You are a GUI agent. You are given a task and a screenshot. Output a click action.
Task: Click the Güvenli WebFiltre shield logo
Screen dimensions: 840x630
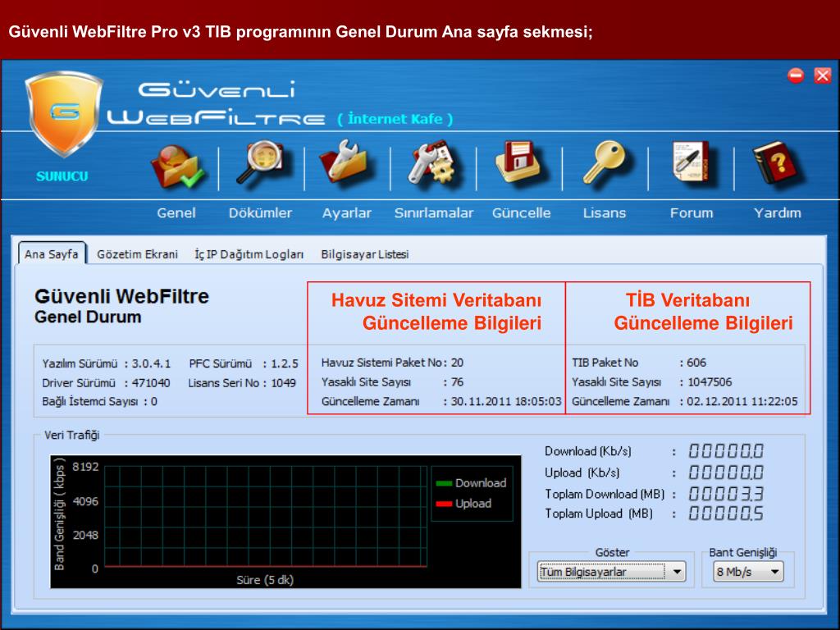pos(63,113)
